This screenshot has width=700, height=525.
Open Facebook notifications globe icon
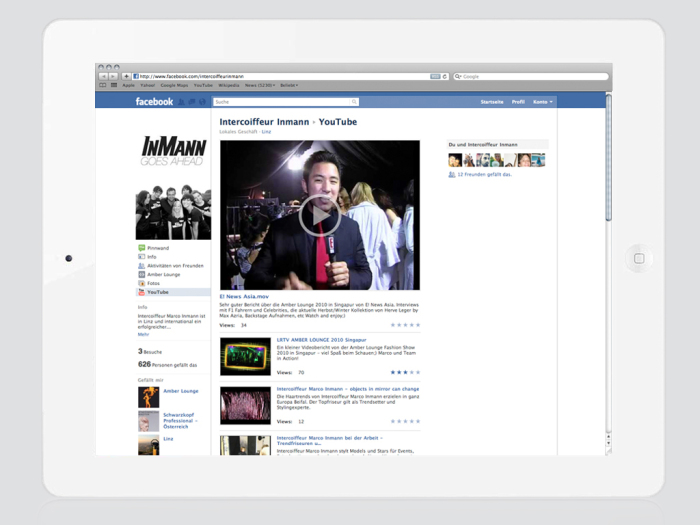pos(202,102)
